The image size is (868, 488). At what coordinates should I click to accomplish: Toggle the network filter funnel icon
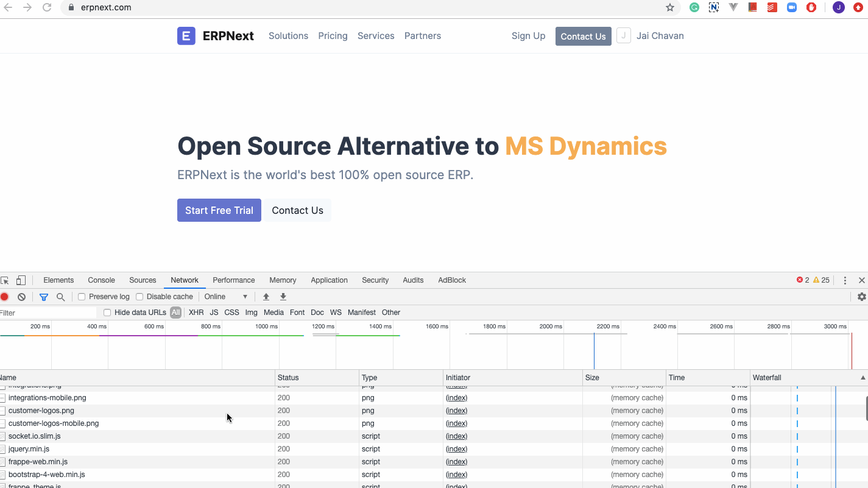tap(44, 297)
